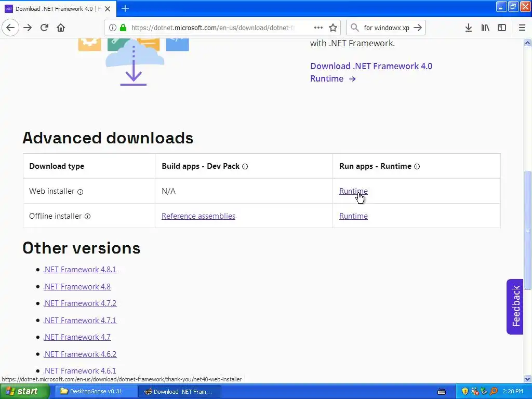
Task: Toggle the sidebar view icon
Action: click(502, 28)
